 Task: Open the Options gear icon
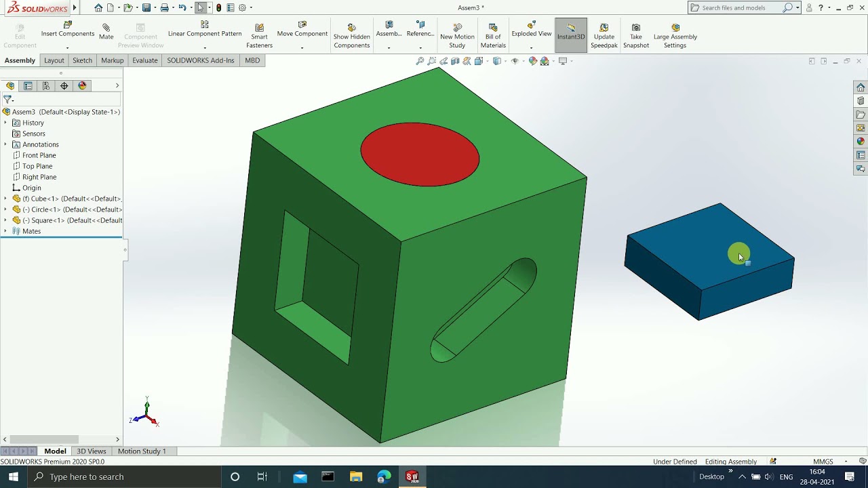click(242, 8)
